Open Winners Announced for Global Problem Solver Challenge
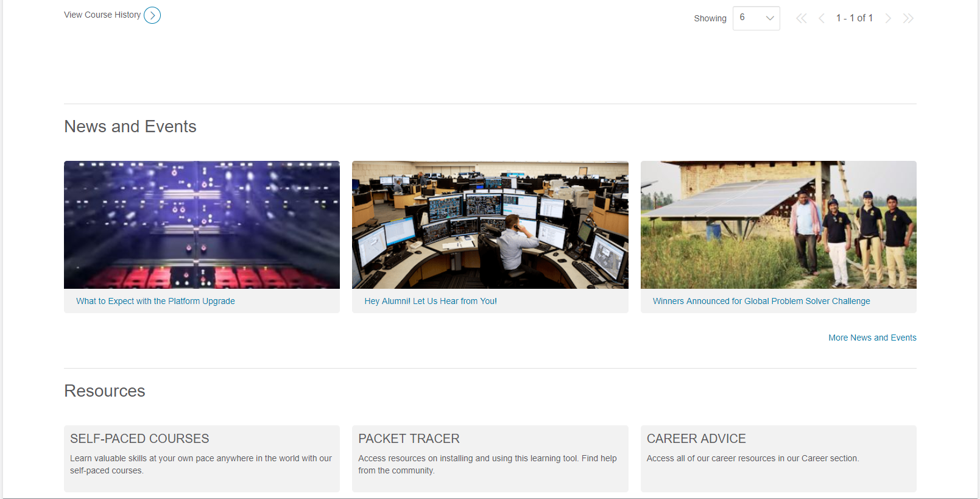Image resolution: width=980 pixels, height=499 pixels. click(761, 301)
